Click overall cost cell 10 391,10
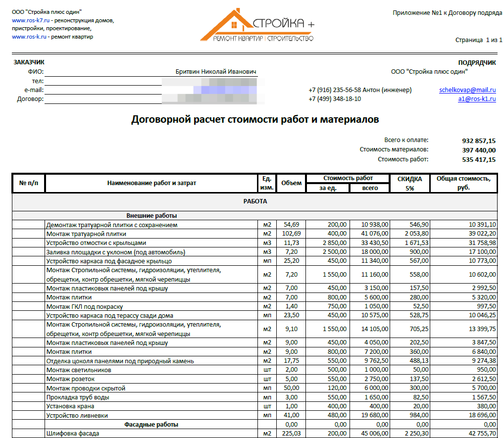Image resolution: width=504 pixels, height=438 pixels. click(463, 225)
